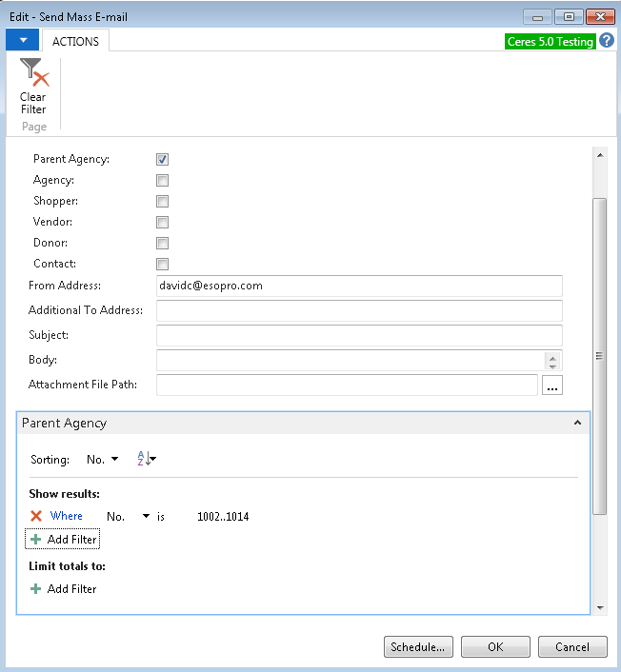The image size is (621, 672).
Task: Uncheck the Parent Agency checkbox
Action: tap(163, 160)
